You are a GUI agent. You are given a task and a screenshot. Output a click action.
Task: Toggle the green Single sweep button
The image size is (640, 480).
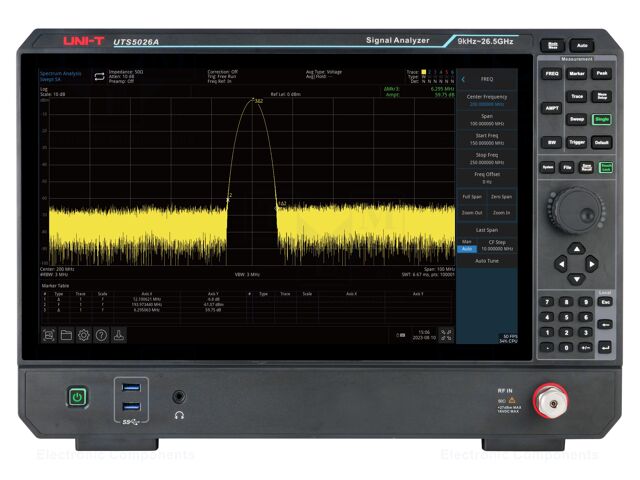click(602, 119)
